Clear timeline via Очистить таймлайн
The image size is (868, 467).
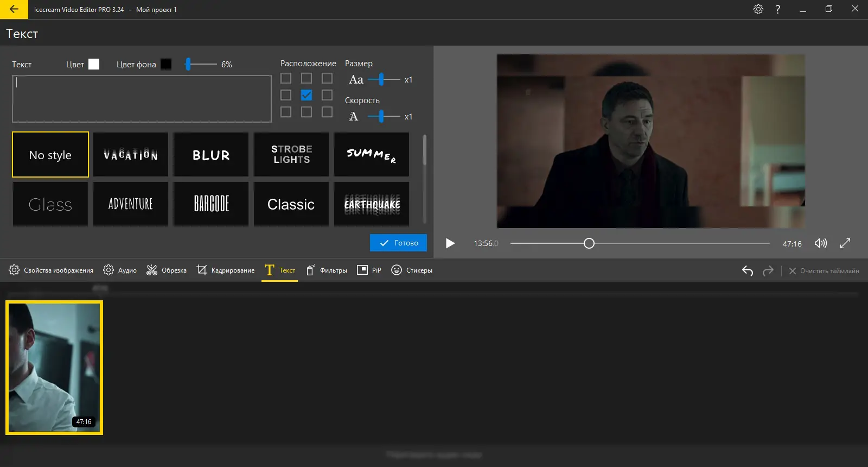pos(824,270)
